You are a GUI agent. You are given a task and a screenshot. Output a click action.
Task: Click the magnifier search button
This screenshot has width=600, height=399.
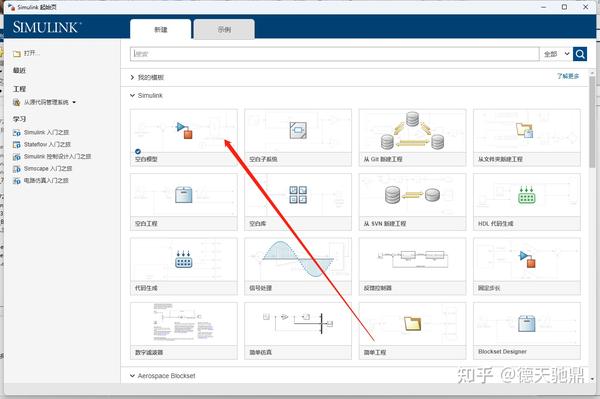coord(580,54)
